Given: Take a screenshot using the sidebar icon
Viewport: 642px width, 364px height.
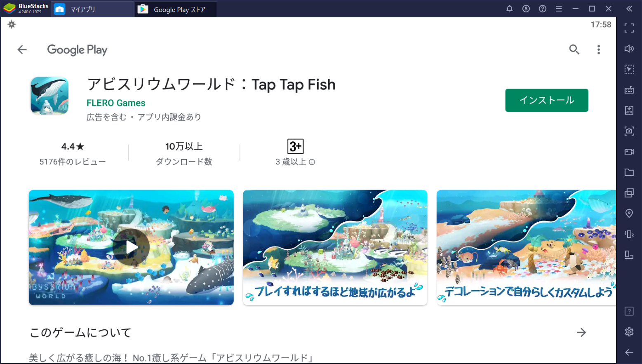Looking at the screenshot, I should click(629, 131).
